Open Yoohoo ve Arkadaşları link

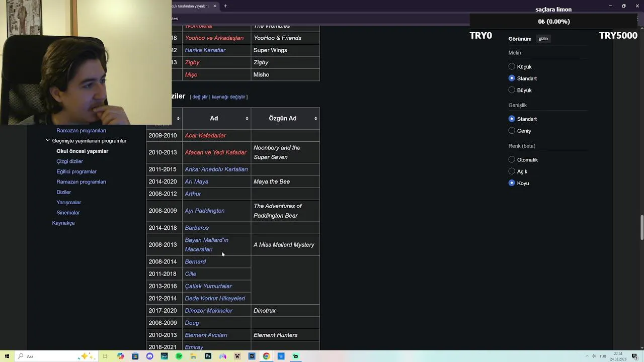click(214, 38)
